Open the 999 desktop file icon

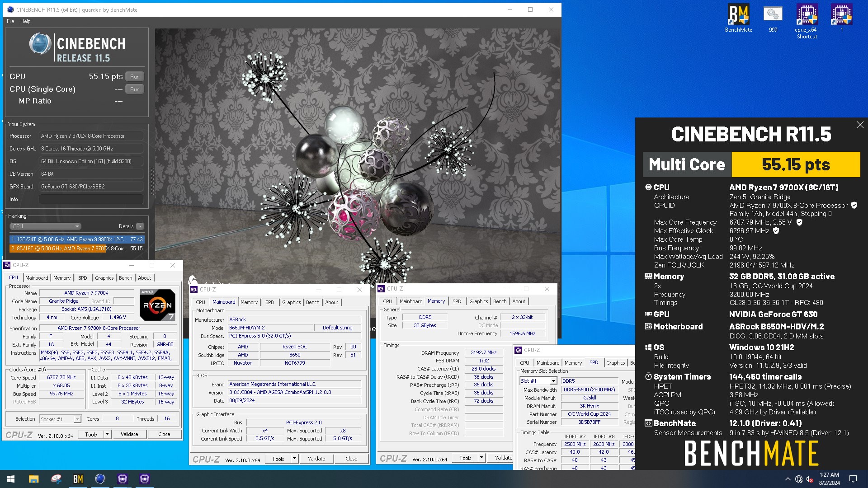[x=773, y=18]
